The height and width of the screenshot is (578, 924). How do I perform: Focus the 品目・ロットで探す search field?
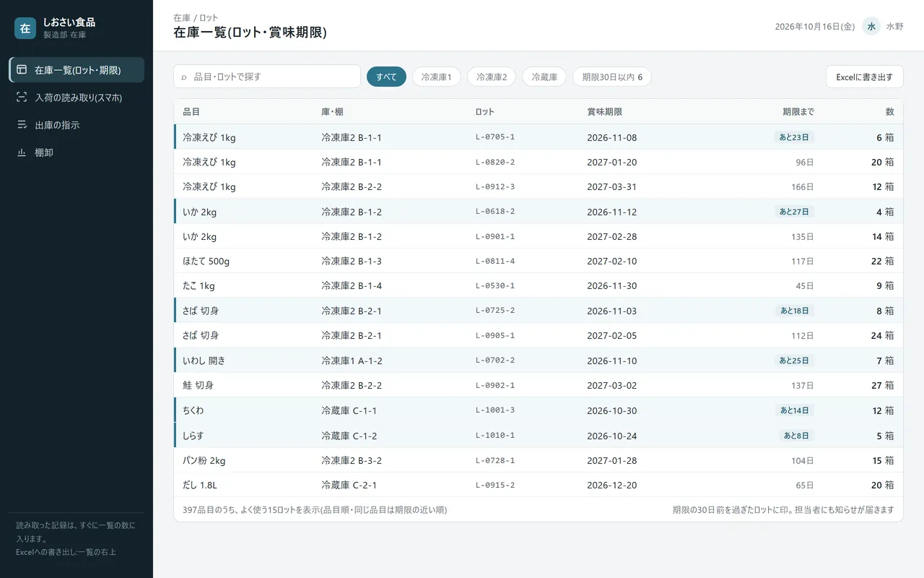click(x=267, y=77)
